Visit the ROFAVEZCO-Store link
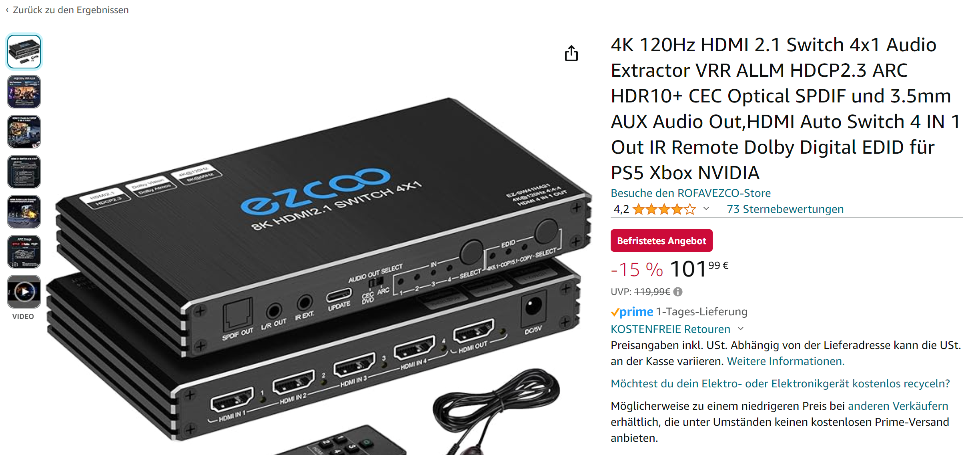 click(691, 193)
